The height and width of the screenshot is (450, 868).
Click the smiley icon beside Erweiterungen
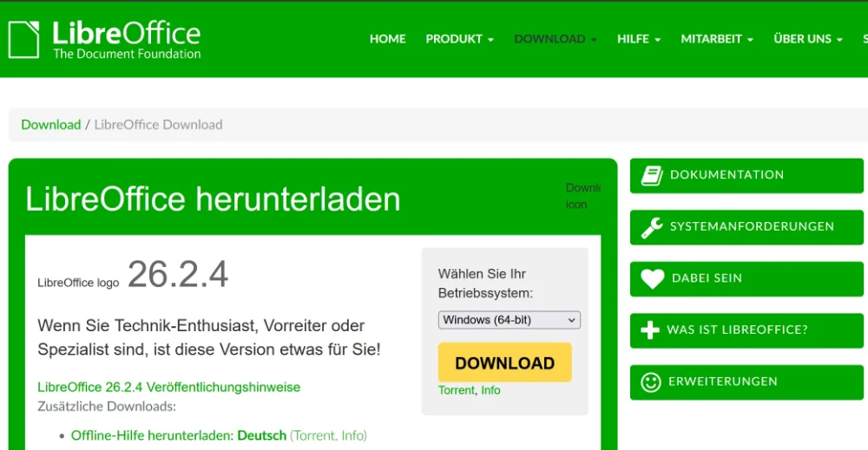pos(651,382)
